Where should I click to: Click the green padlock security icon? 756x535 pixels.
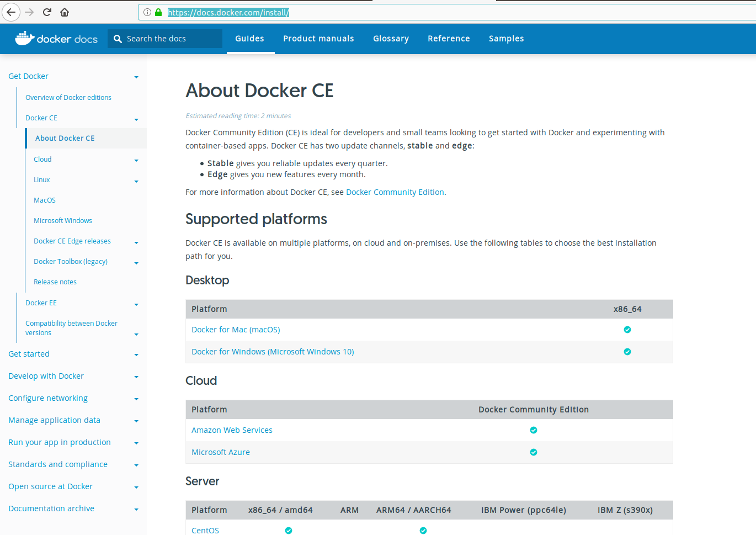(159, 12)
